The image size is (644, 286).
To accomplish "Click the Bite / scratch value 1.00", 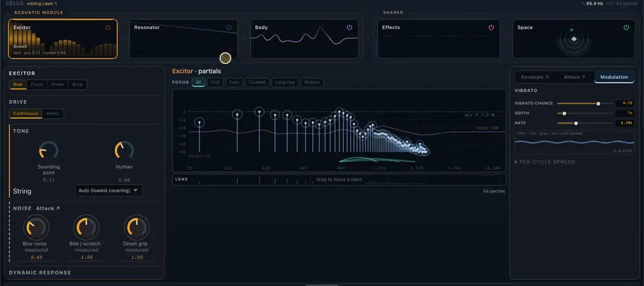I will click(87, 258).
